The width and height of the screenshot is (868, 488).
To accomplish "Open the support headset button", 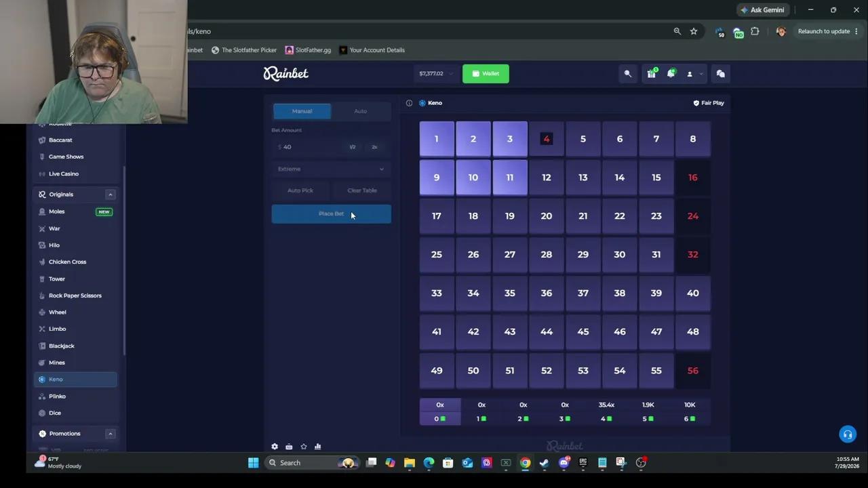I will pyautogui.click(x=847, y=434).
